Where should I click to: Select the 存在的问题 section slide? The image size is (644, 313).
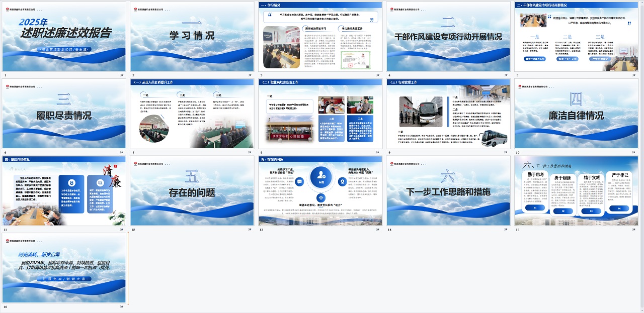coord(192,191)
